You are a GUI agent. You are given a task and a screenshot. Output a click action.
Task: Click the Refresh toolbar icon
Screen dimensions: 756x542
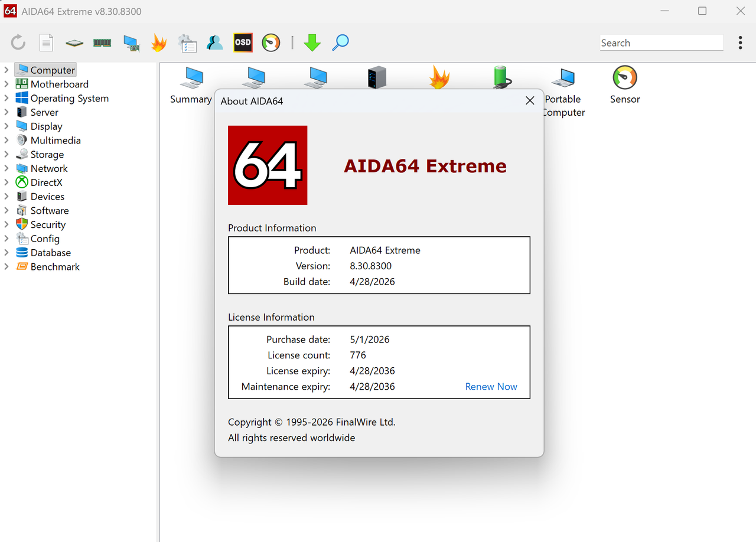pos(18,43)
